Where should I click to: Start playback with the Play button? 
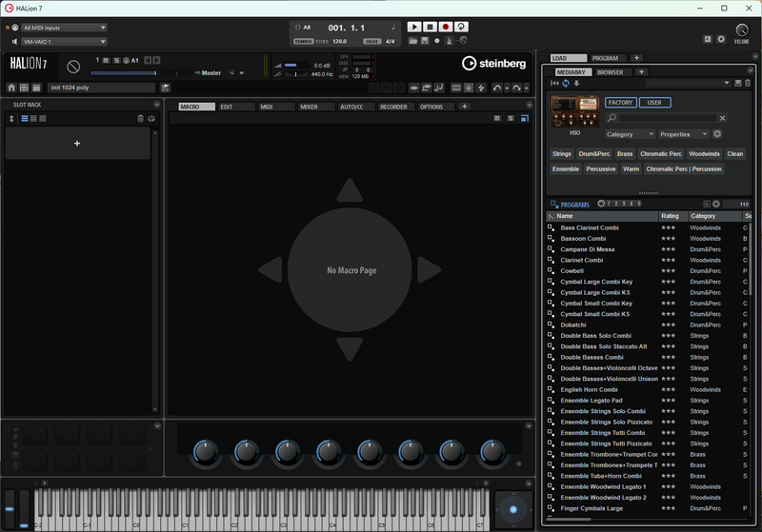tap(414, 27)
